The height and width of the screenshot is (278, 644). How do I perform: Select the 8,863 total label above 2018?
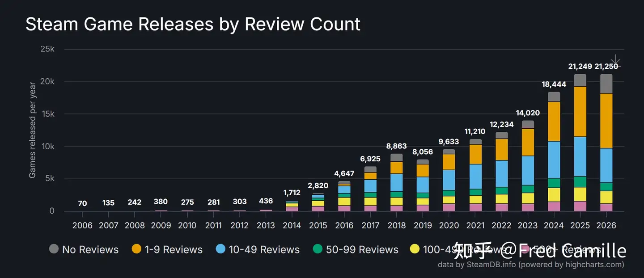397,146
